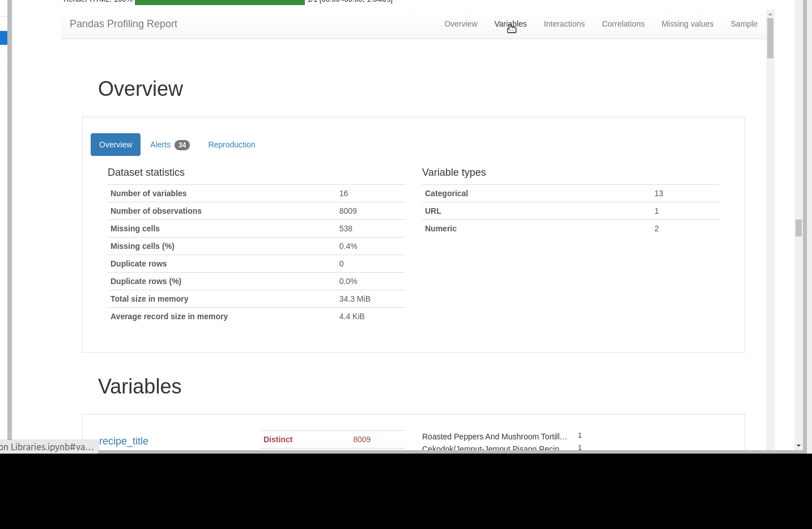
Task: Click Missing cells value 538
Action: [x=346, y=228]
